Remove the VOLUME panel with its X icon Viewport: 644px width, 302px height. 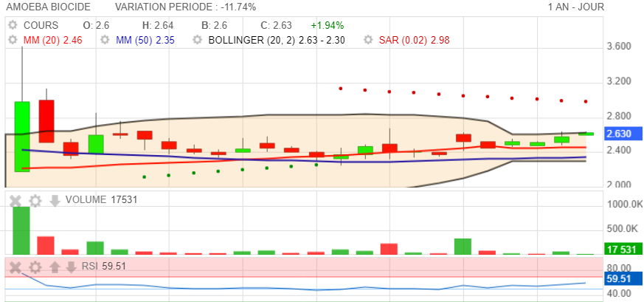[x=15, y=201]
